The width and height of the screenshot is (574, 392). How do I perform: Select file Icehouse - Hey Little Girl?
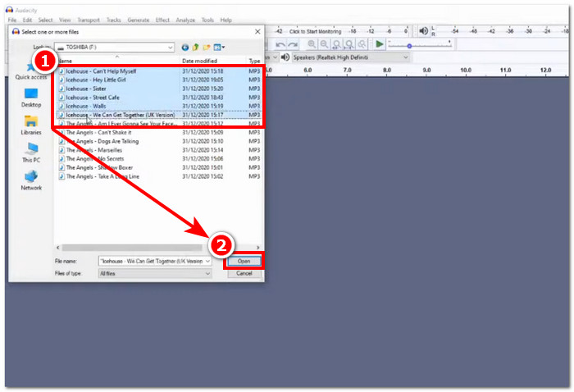pos(159,80)
